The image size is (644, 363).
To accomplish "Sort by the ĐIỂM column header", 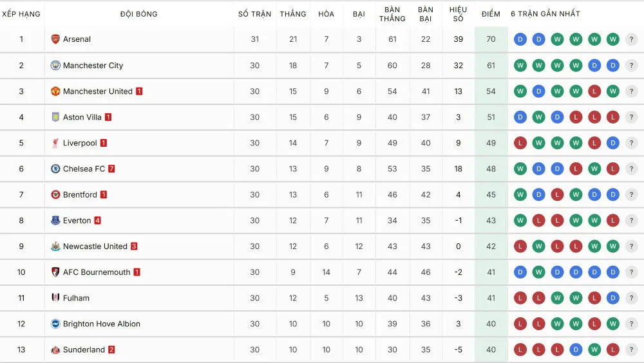I will [491, 14].
